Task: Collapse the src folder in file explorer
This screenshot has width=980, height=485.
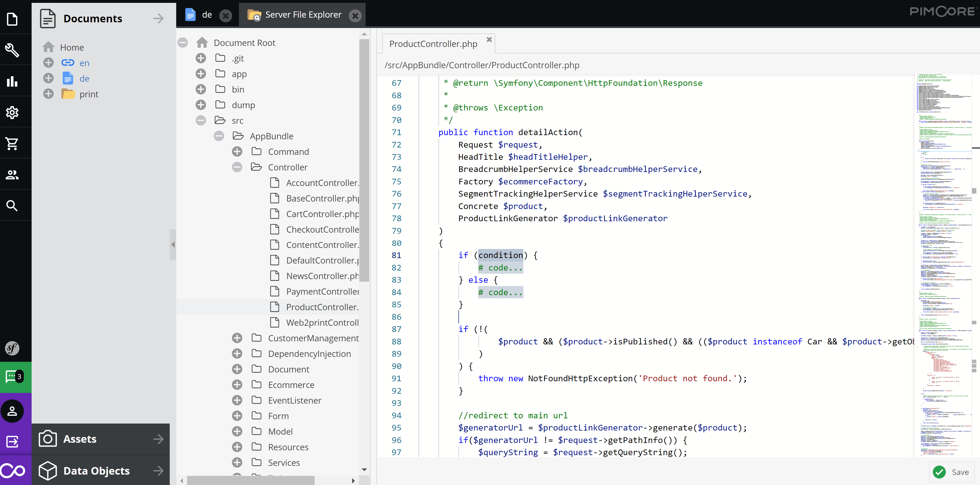Action: [x=201, y=120]
